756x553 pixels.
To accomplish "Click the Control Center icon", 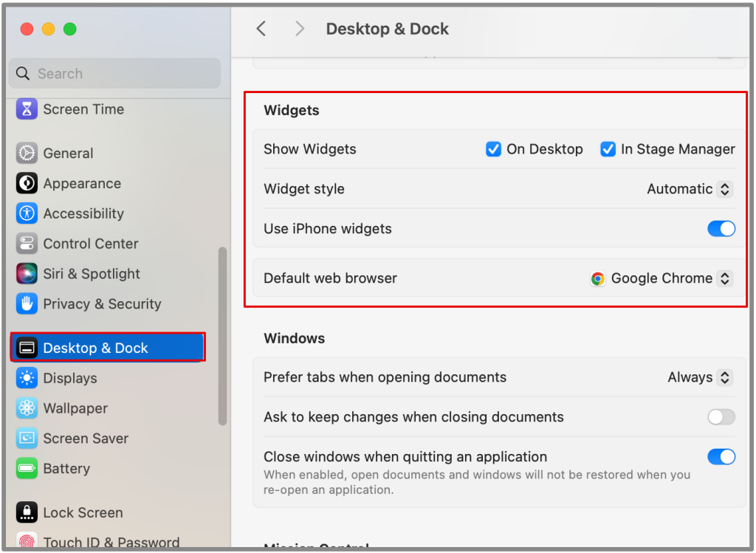I will click(27, 244).
